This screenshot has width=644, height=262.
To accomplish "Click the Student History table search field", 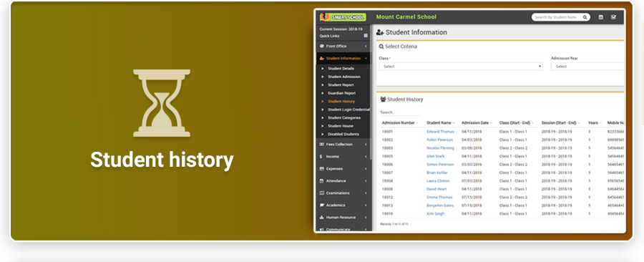I will tap(401, 112).
